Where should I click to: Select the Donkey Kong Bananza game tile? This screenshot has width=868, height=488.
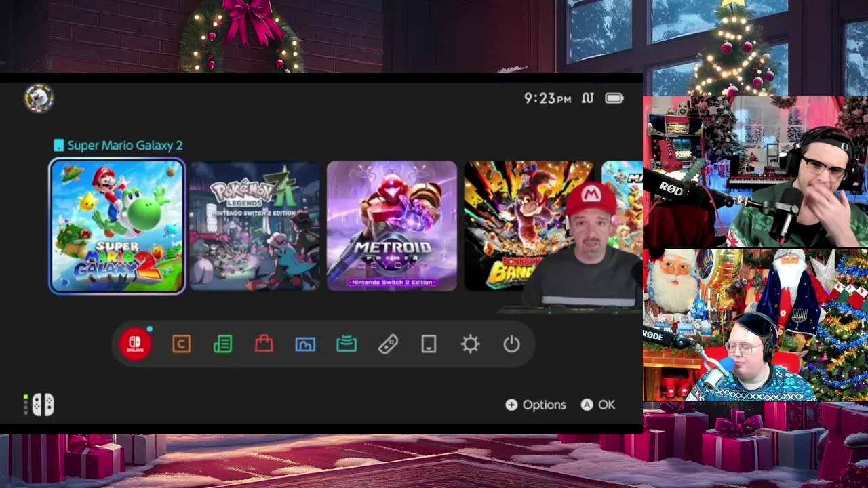click(x=529, y=226)
